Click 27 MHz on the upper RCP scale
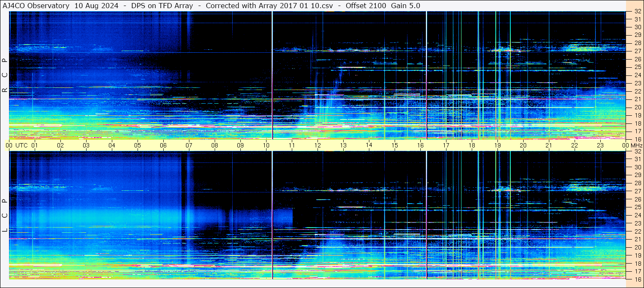 637,51
